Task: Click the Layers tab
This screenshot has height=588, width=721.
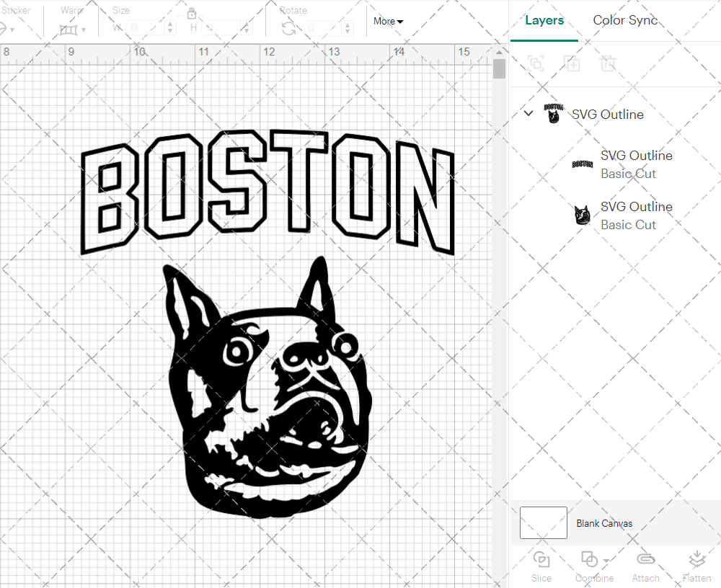Action: coord(544,20)
